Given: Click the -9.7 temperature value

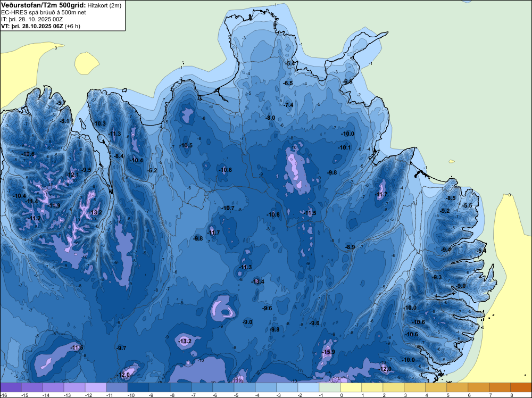Looking at the screenshot, I should coord(121,348).
